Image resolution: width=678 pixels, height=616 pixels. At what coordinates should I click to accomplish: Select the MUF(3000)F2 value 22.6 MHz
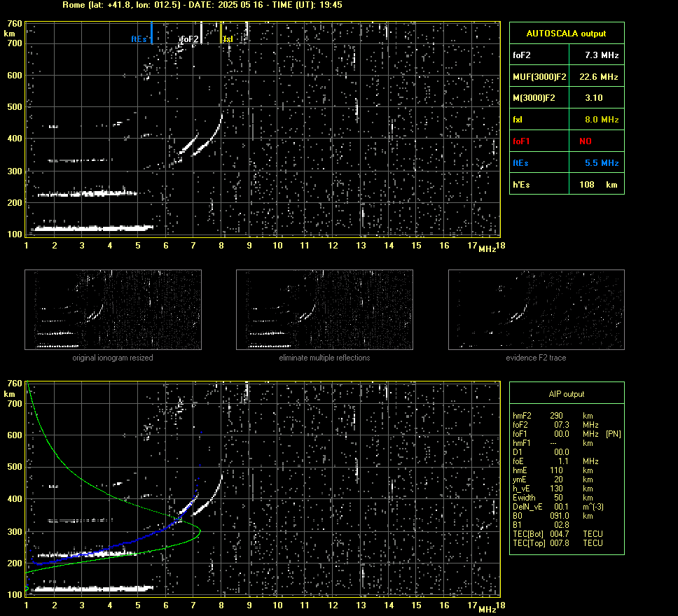coord(598,76)
